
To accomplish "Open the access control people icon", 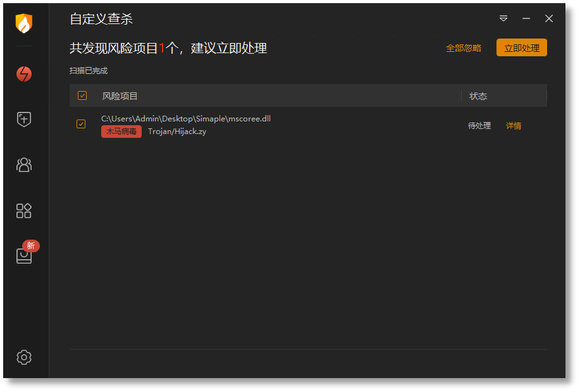I will click(x=24, y=165).
